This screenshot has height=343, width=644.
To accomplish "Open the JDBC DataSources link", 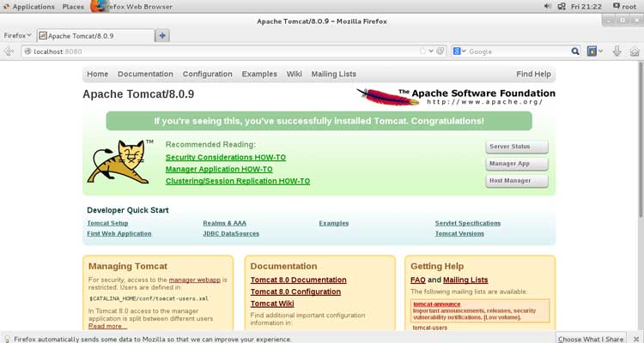I will 231,233.
